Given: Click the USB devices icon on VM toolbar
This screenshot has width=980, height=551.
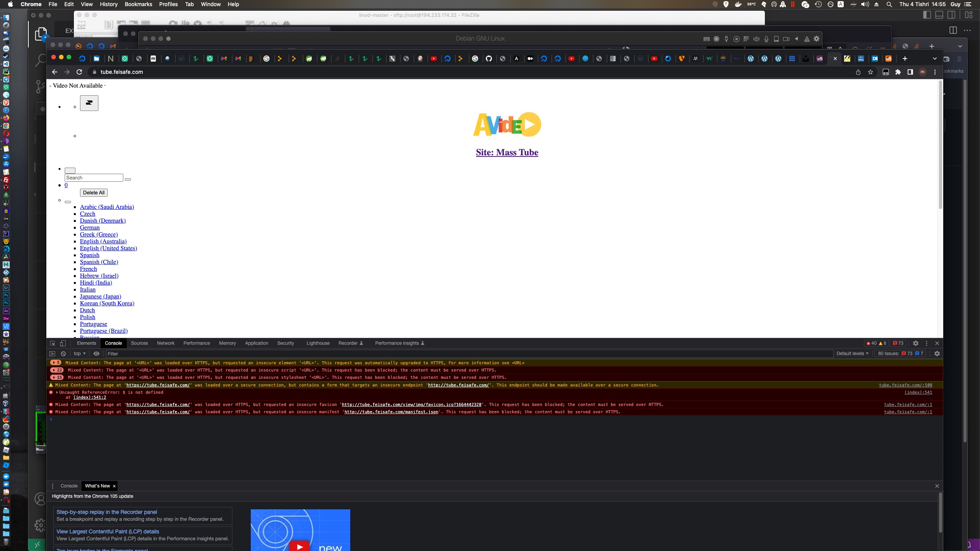Looking at the screenshot, I should [x=726, y=39].
